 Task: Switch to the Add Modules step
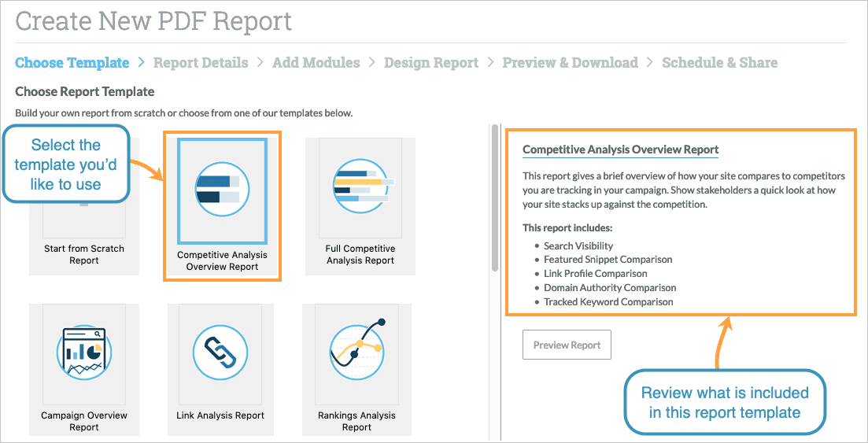(x=316, y=63)
